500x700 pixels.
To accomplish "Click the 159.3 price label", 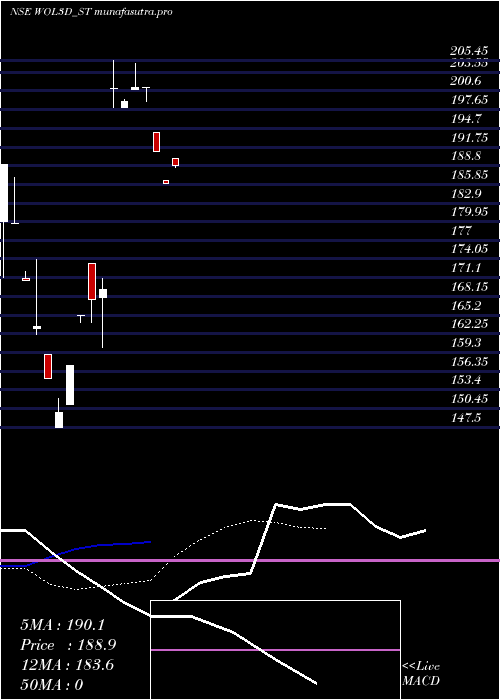I will (x=466, y=343).
